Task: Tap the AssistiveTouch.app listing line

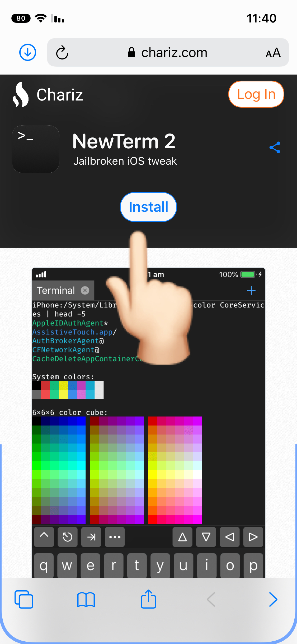Action: pyautogui.click(x=74, y=332)
